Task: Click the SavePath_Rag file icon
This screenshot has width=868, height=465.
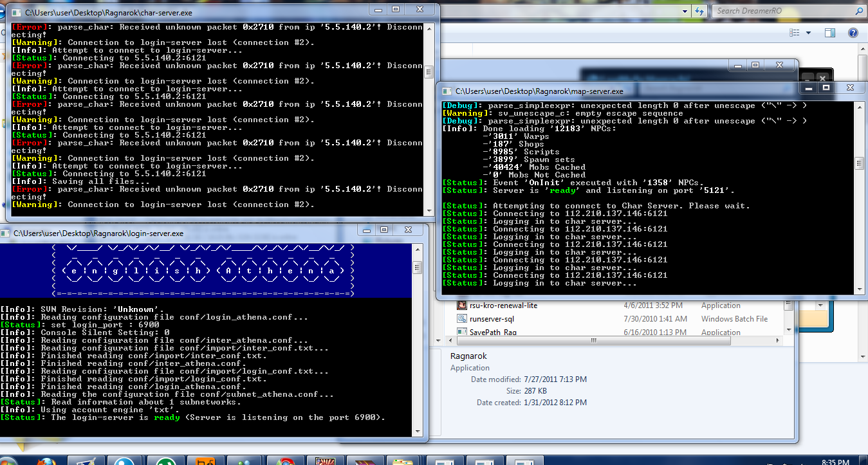Action: point(462,332)
